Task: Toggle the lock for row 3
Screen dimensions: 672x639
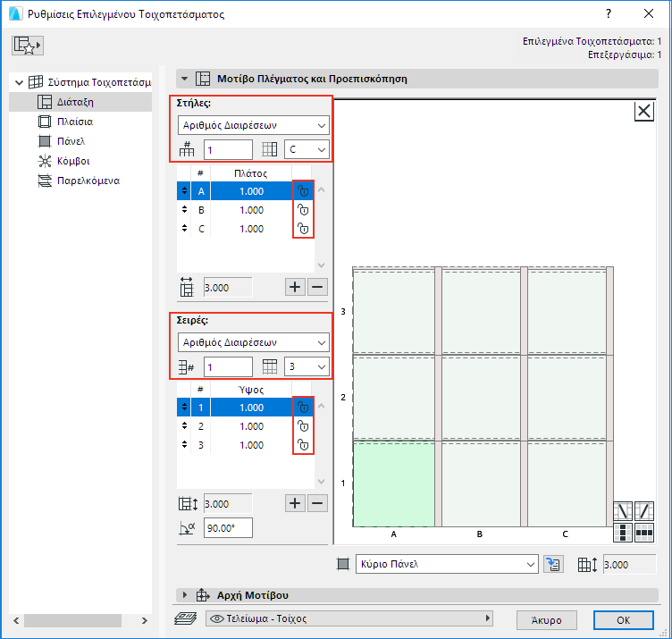Action: click(x=303, y=445)
